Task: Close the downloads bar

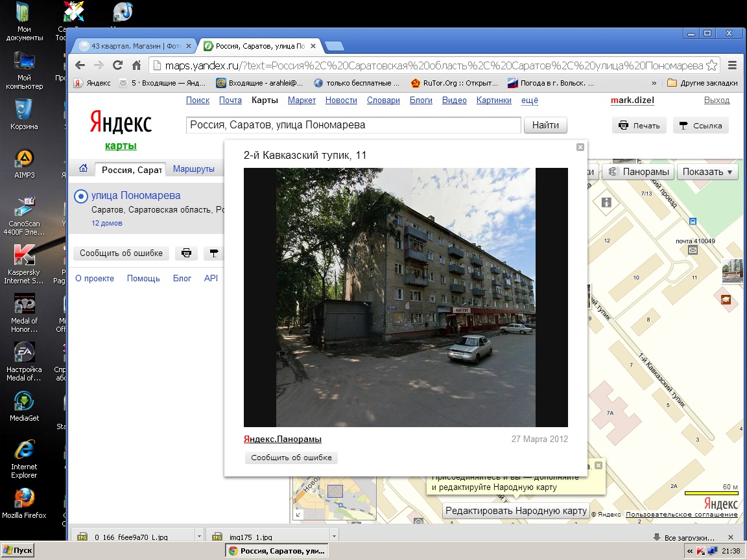Action: point(731,537)
